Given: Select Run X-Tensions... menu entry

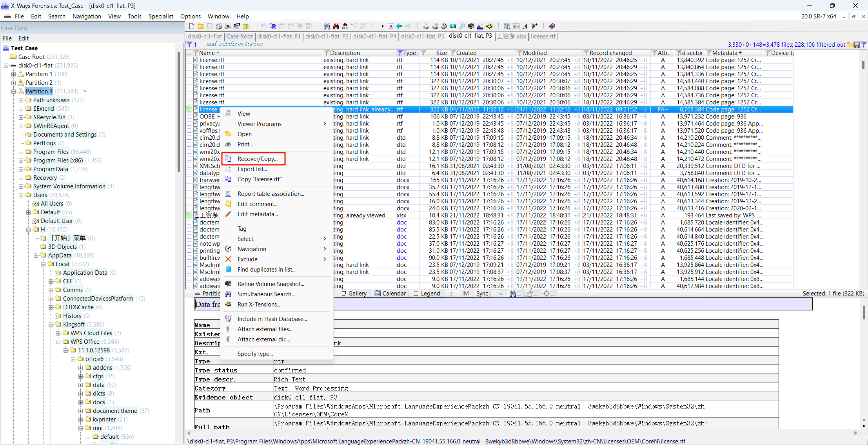Looking at the screenshot, I should pyautogui.click(x=259, y=305).
